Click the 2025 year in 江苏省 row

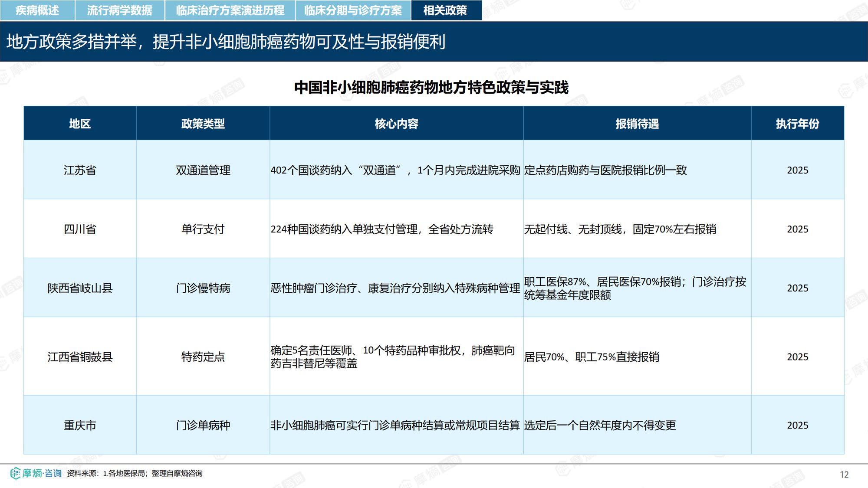(798, 170)
